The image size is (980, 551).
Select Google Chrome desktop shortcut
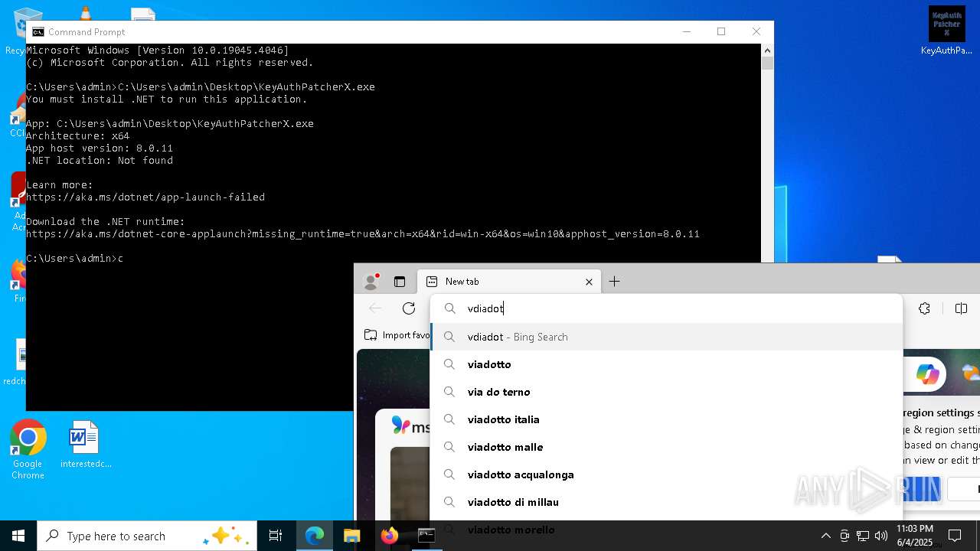click(x=28, y=450)
